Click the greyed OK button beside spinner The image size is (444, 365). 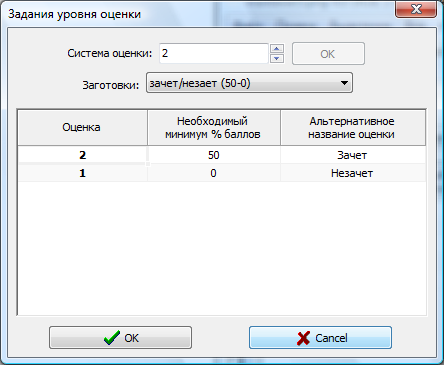click(328, 53)
